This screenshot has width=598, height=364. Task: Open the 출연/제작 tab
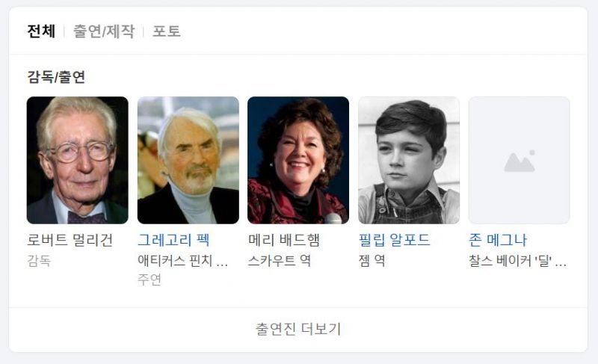pyautogui.click(x=104, y=31)
